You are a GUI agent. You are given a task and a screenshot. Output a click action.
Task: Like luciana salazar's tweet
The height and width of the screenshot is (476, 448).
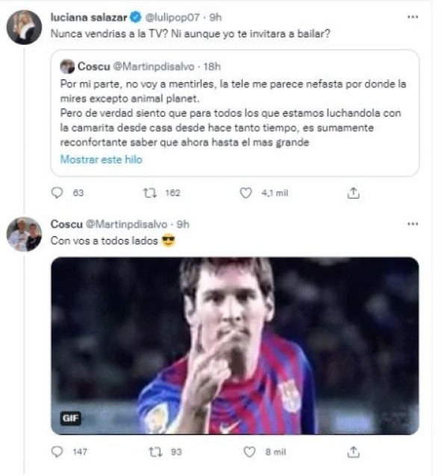246,193
